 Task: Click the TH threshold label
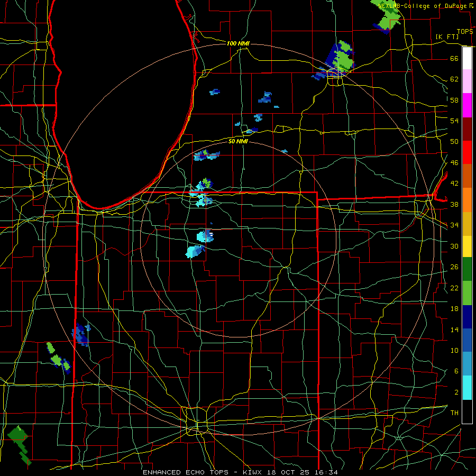[x=454, y=413]
